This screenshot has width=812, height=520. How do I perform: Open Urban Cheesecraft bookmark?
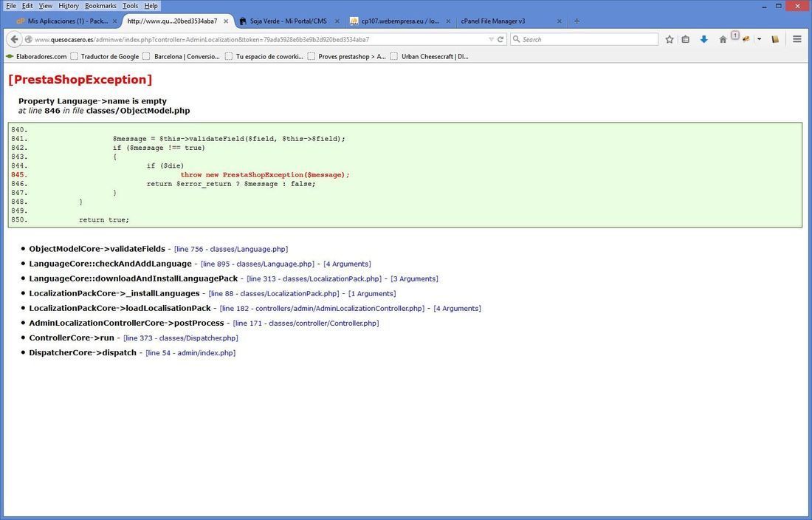click(430, 56)
